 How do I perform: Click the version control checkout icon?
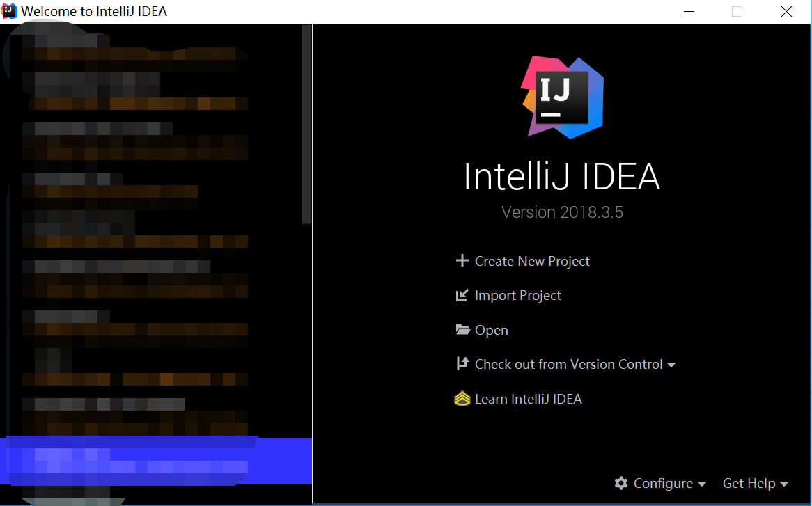click(462, 364)
